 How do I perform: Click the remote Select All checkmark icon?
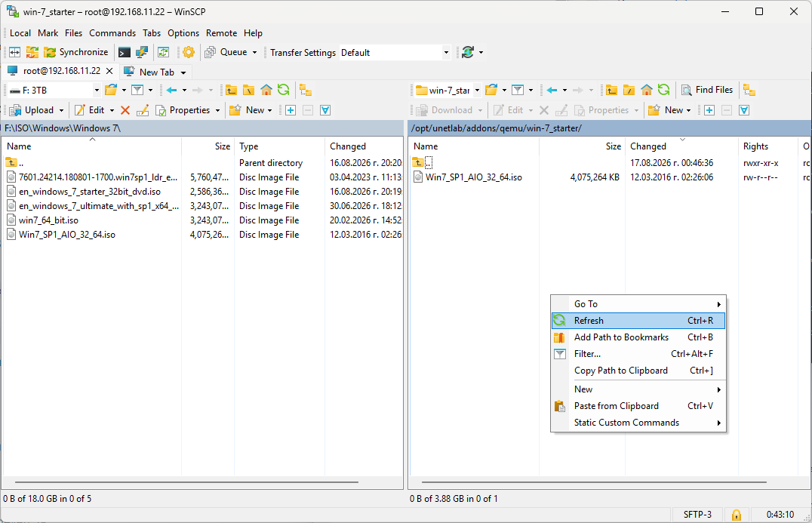coord(744,110)
